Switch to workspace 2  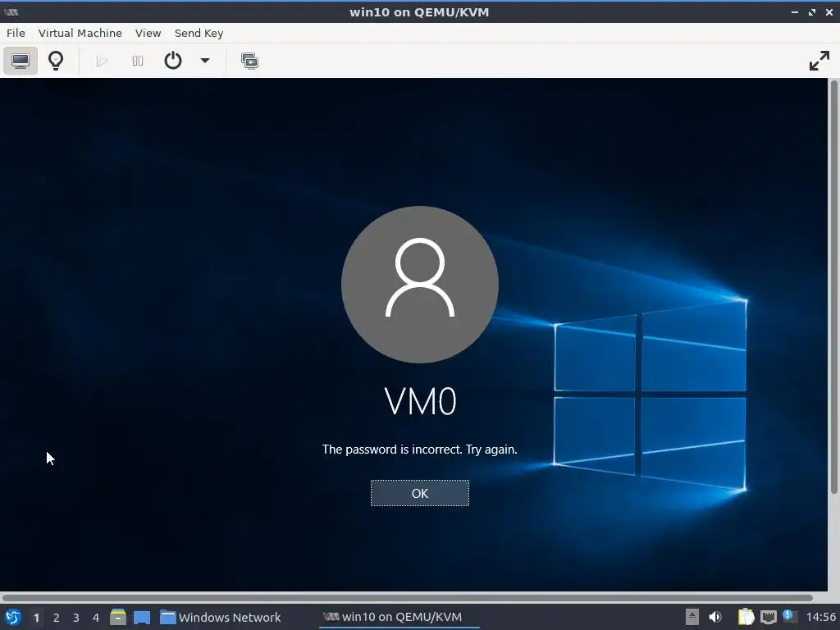[57, 618]
